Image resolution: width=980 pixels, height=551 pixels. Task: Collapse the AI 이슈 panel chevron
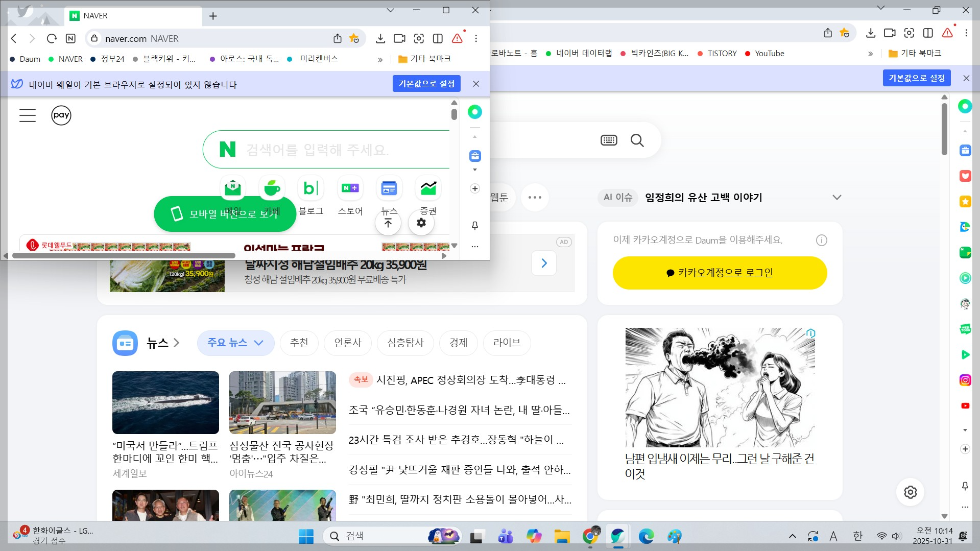pyautogui.click(x=837, y=197)
